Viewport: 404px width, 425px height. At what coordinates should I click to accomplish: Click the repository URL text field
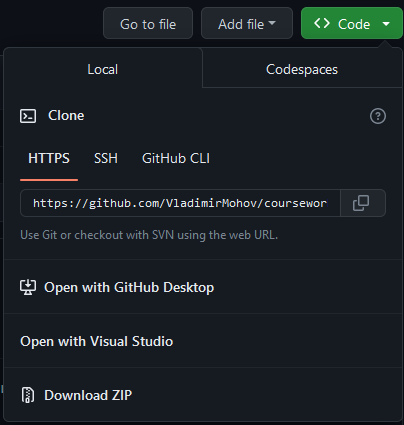[x=180, y=203]
